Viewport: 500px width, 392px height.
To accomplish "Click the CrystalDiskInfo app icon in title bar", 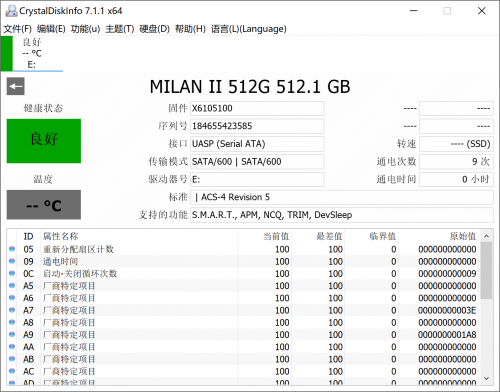I will pyautogui.click(x=11, y=11).
